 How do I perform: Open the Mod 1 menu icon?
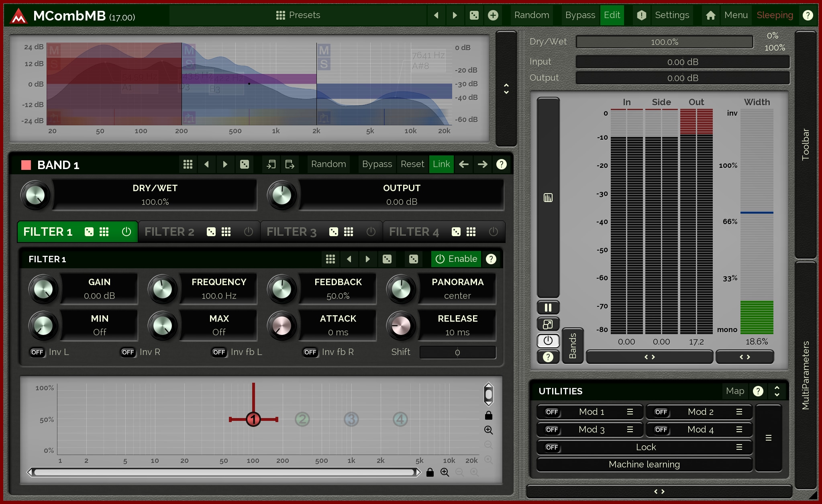630,412
